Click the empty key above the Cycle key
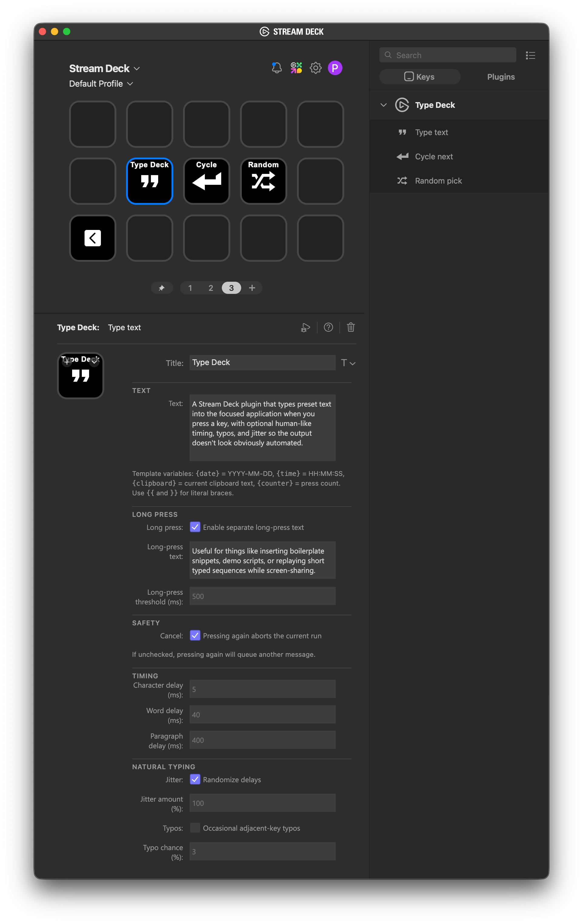583x924 pixels. [206, 124]
